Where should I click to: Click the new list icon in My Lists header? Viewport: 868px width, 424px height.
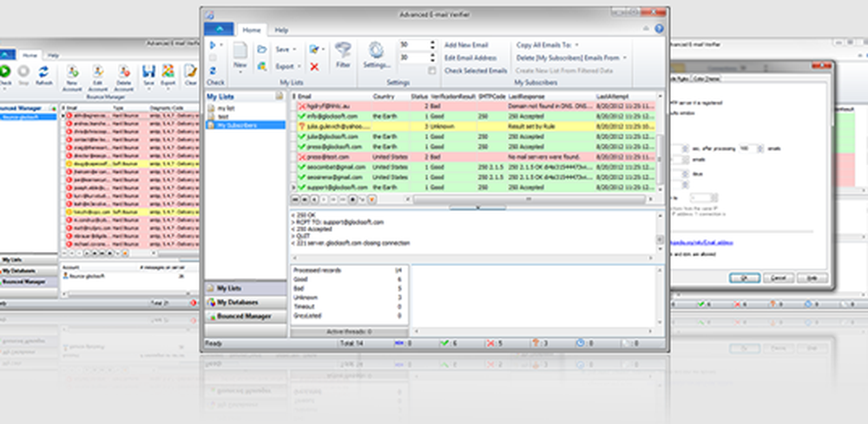point(279,96)
